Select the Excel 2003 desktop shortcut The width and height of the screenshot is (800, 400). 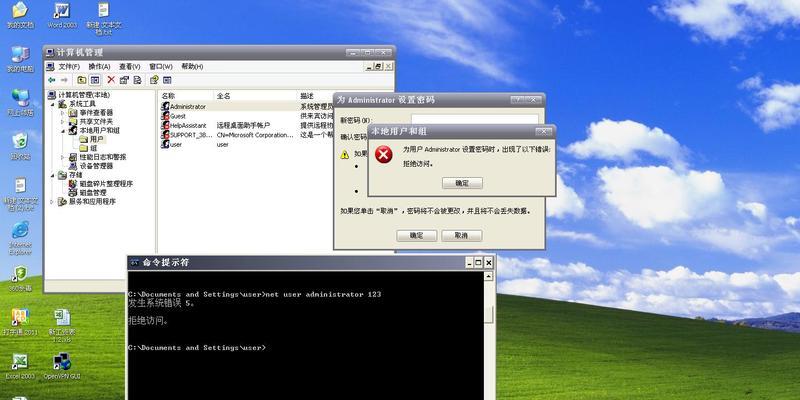[x=20, y=366]
